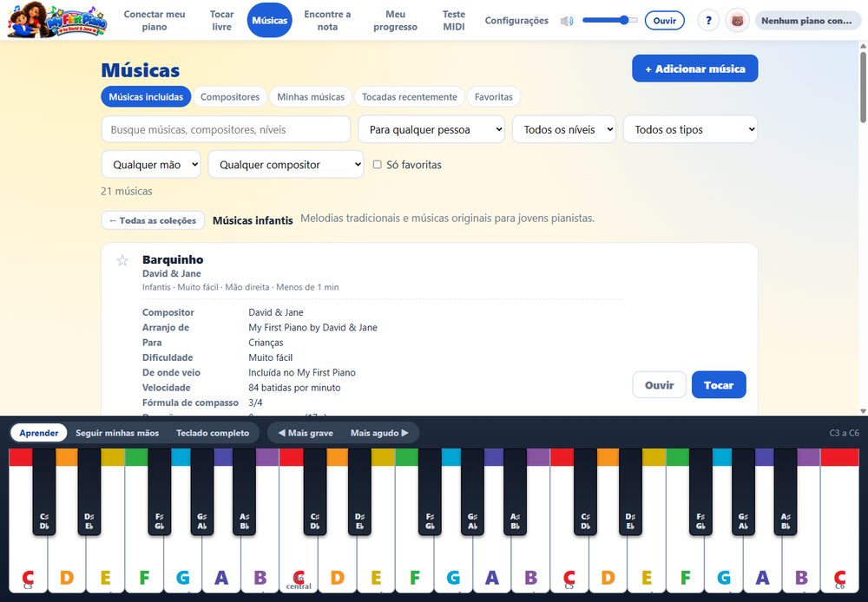
Task: Switch keyboard to Aprender mode
Action: (39, 433)
